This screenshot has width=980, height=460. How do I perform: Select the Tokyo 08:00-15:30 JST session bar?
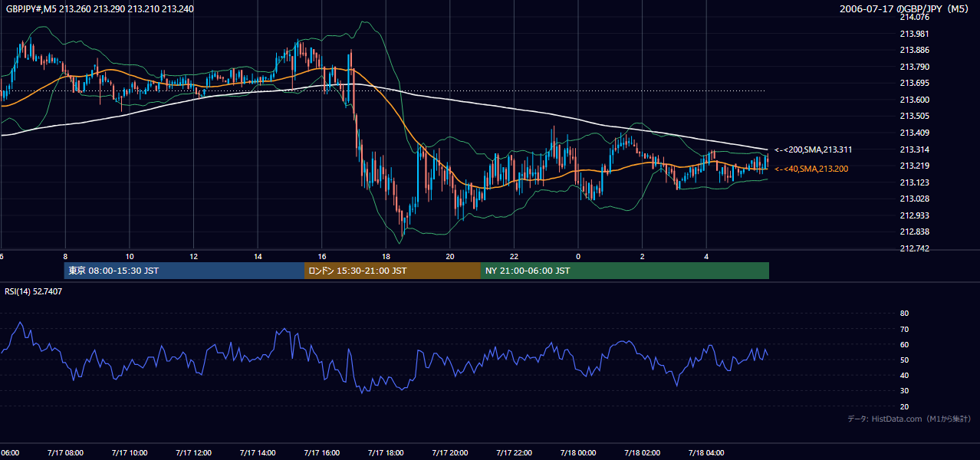[x=184, y=271]
